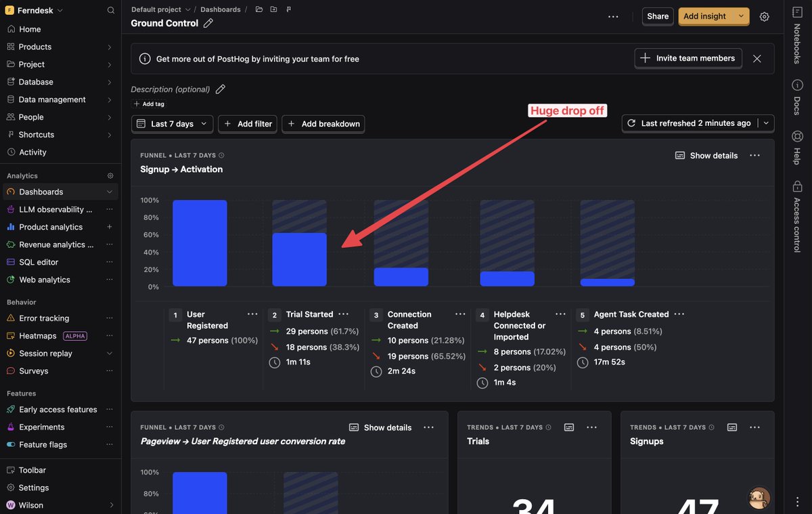Click the Trial Started blue funnel bar
Viewport: 812px width, 514px height.
300,259
